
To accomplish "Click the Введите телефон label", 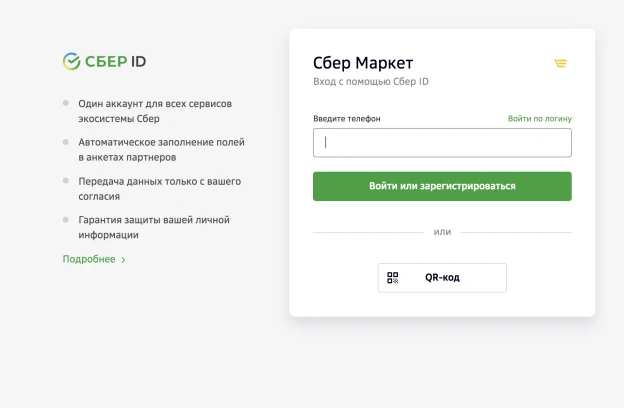I will (x=347, y=119).
